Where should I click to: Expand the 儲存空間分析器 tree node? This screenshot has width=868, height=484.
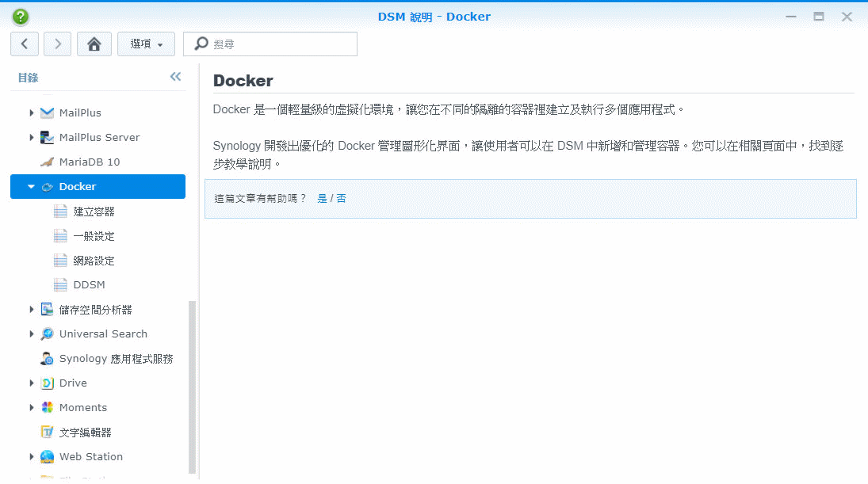[x=32, y=310]
